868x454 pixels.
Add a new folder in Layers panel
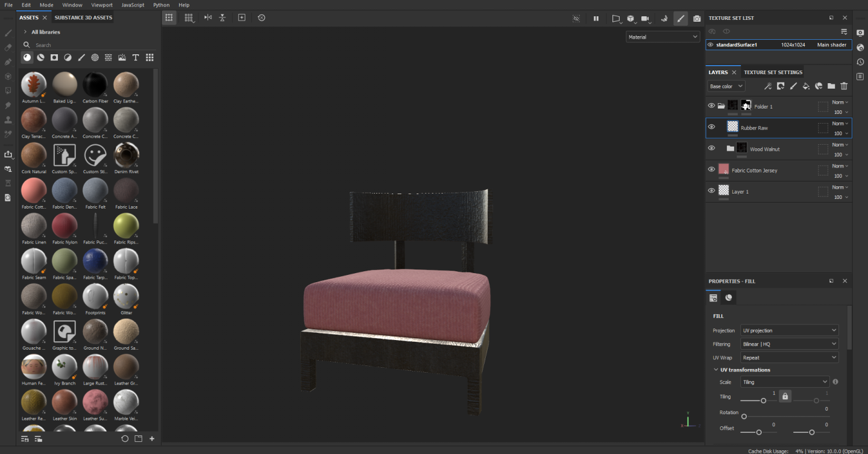click(x=831, y=86)
